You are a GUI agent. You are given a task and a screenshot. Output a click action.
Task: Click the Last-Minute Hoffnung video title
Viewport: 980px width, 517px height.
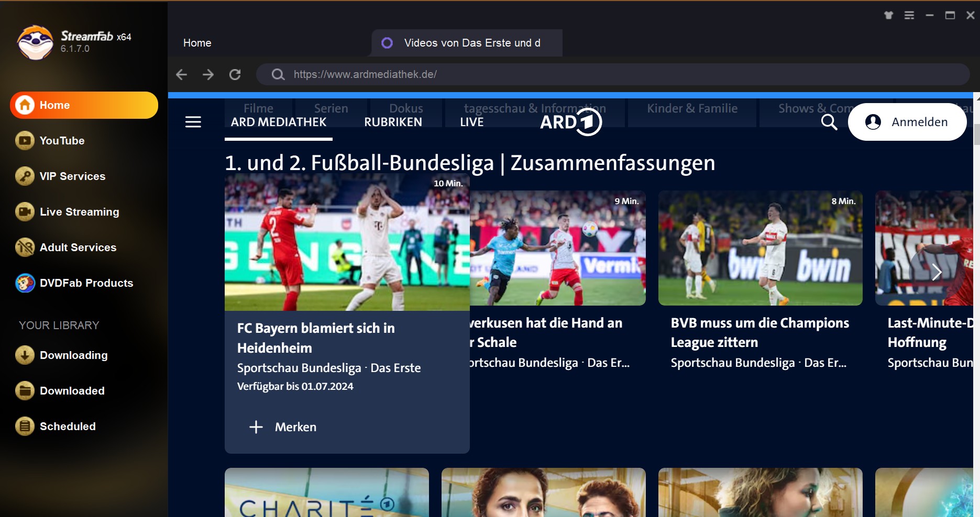[x=930, y=332]
